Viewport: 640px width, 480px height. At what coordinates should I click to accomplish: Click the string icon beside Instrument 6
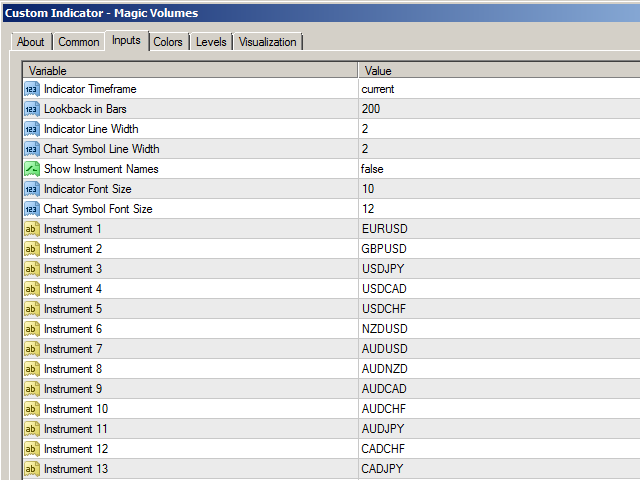point(32,329)
